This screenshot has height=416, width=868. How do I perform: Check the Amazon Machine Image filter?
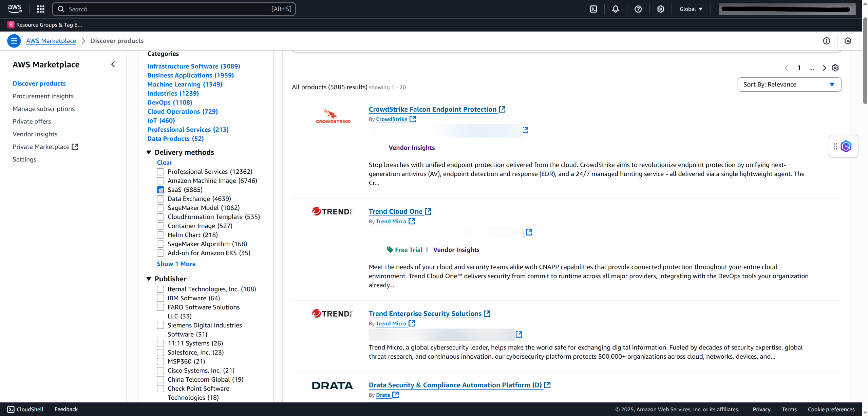click(x=161, y=181)
